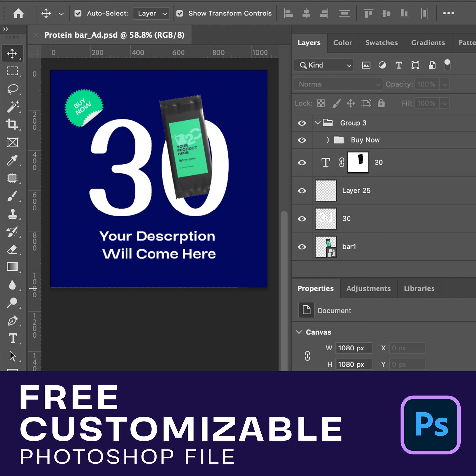Image resolution: width=476 pixels, height=476 pixels.
Task: Disable Show Transform Controls checkbox
Action: pyautogui.click(x=180, y=14)
